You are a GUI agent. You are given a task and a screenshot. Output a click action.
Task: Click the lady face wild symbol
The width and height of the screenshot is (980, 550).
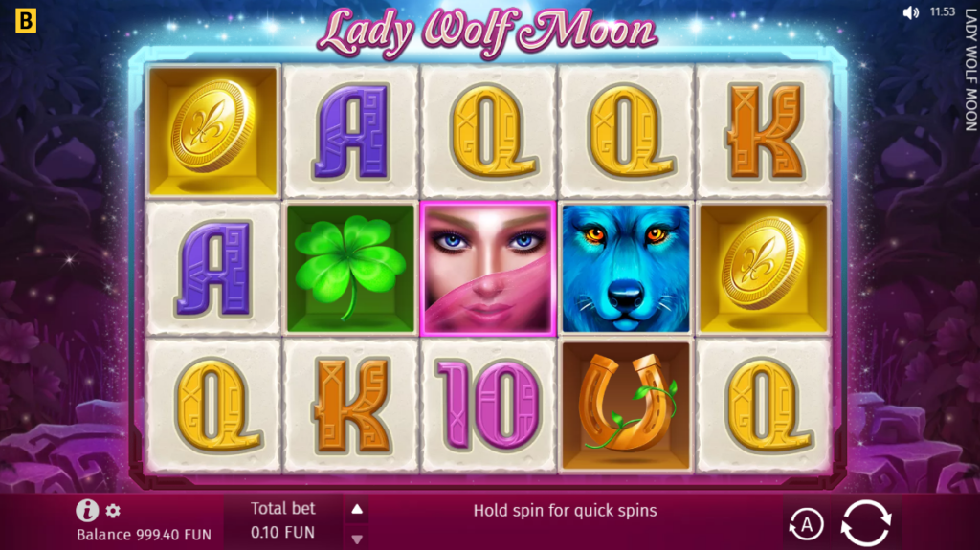click(x=488, y=268)
